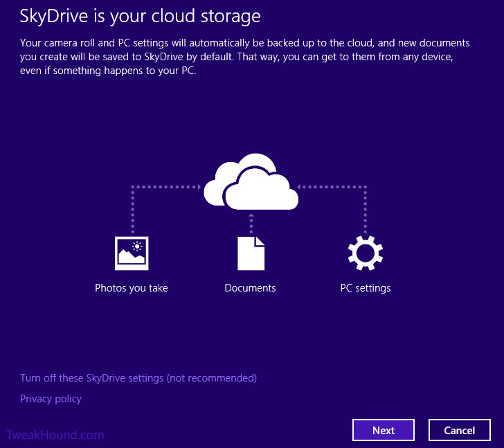Click the TweakHound.com watermark text
The image size is (504, 448).
coord(55,435)
